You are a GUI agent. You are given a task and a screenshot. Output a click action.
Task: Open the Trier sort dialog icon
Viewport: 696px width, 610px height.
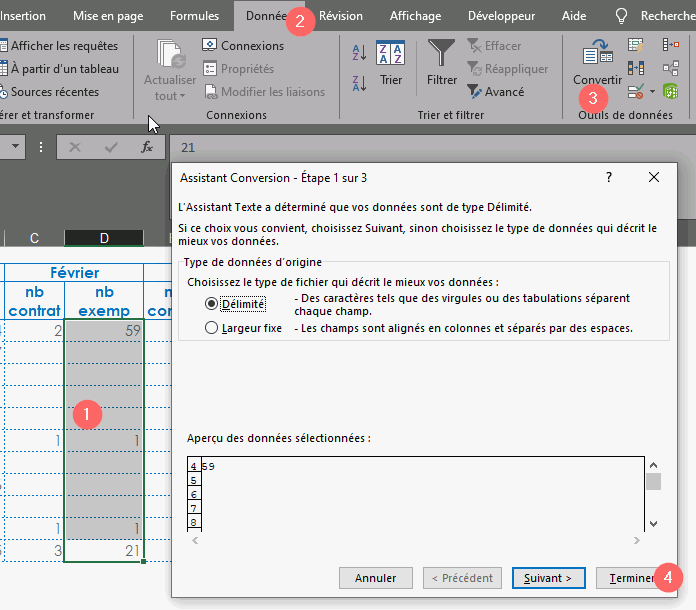(390, 53)
